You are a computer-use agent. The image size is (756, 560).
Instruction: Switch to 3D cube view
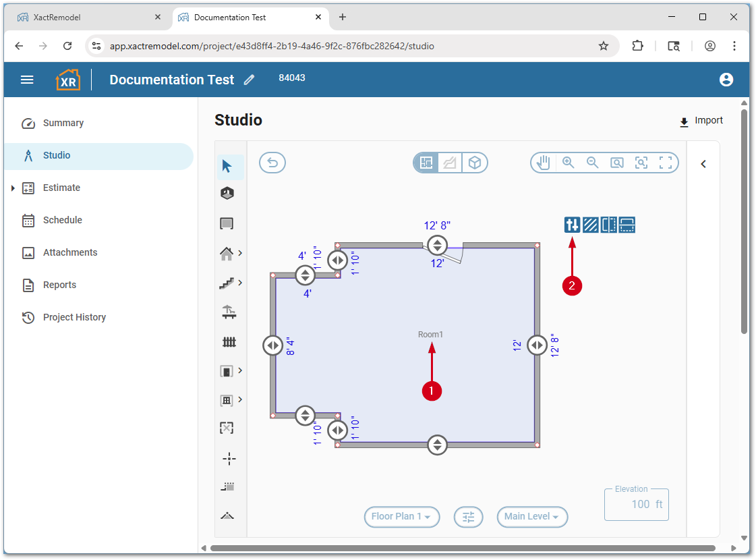coord(475,163)
